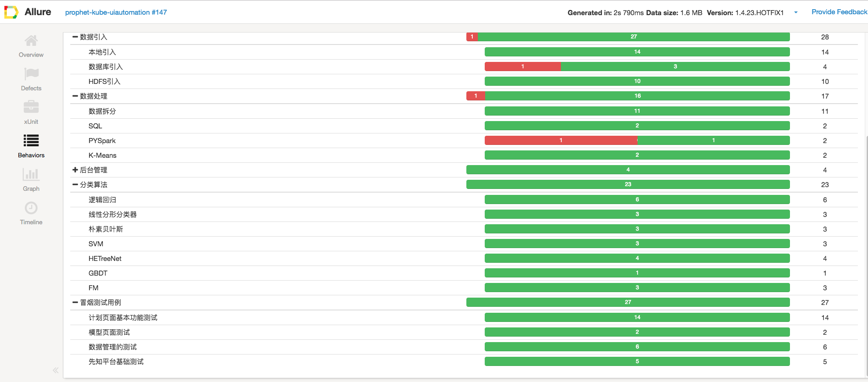868x382 pixels.
Task: Select the Behaviors list icon
Action: click(31, 141)
